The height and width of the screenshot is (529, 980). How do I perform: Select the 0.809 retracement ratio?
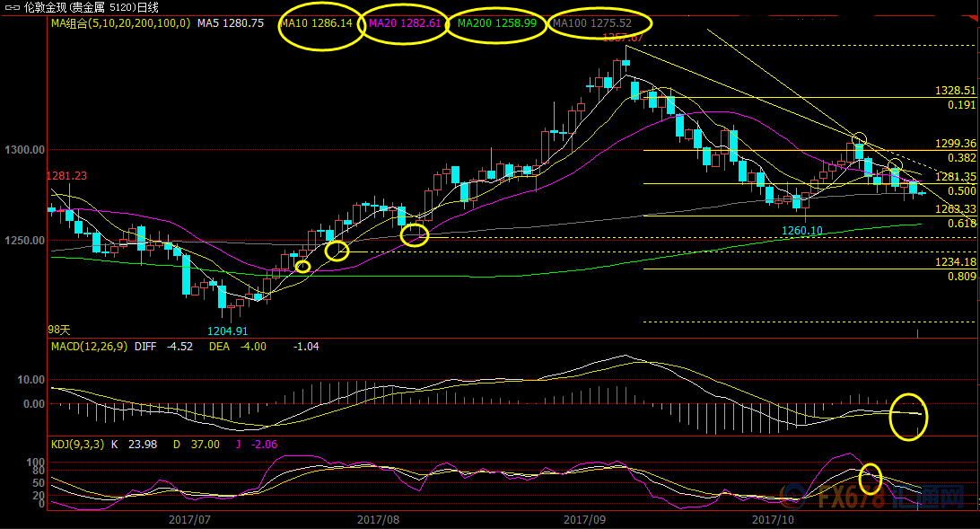(x=961, y=277)
